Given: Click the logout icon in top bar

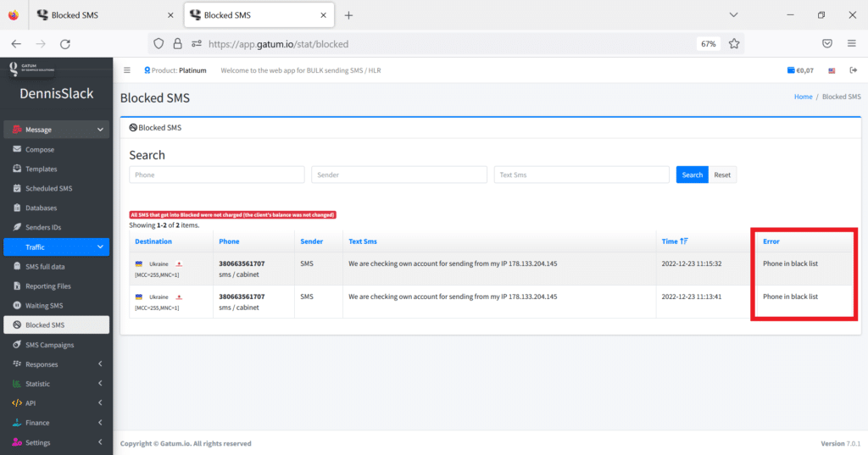Looking at the screenshot, I should point(852,70).
